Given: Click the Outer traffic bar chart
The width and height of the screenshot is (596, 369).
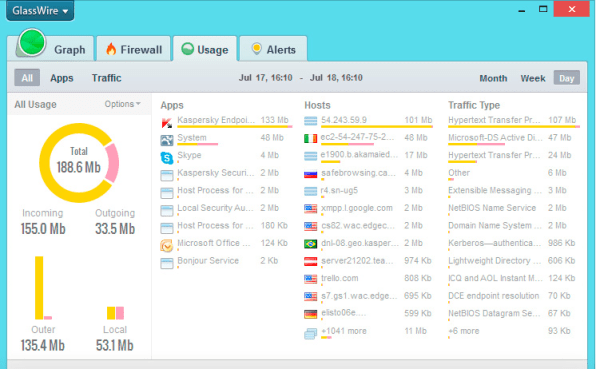Looking at the screenshot, I should [43, 288].
